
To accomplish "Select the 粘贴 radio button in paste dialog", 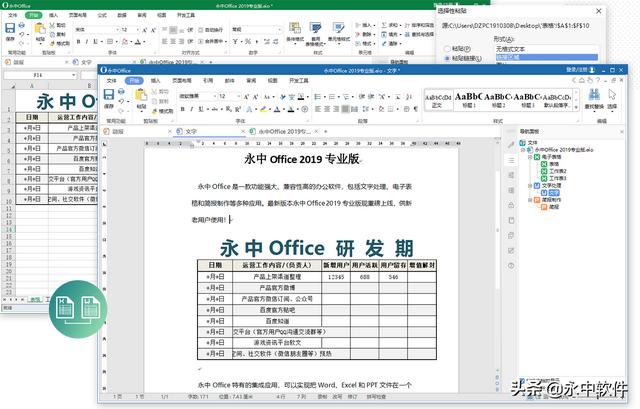I will [447, 49].
